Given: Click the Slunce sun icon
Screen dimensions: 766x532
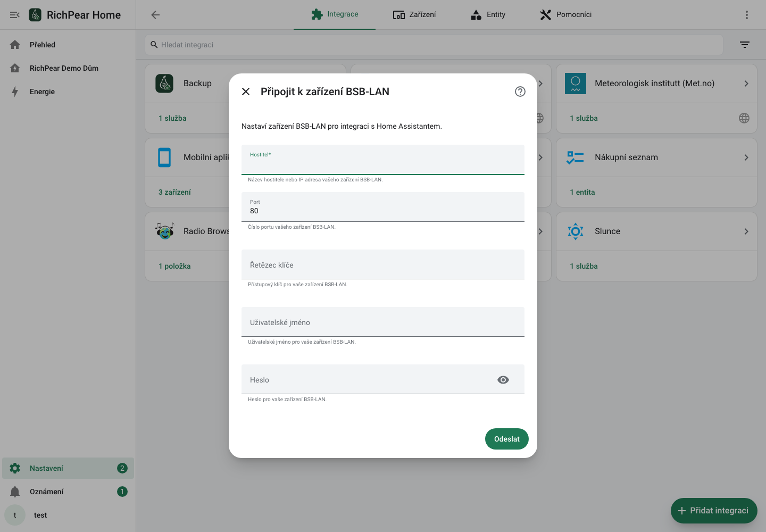Looking at the screenshot, I should point(576,231).
